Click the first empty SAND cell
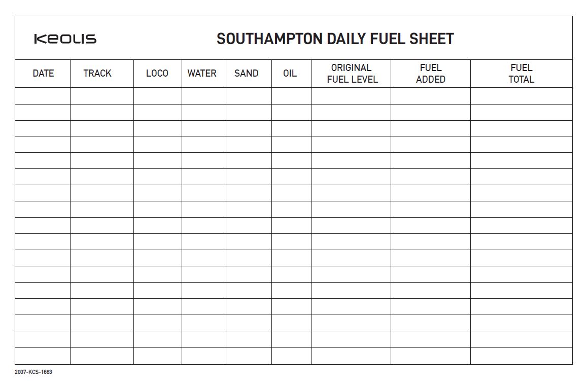The height and width of the screenshot is (381, 588). (249, 96)
